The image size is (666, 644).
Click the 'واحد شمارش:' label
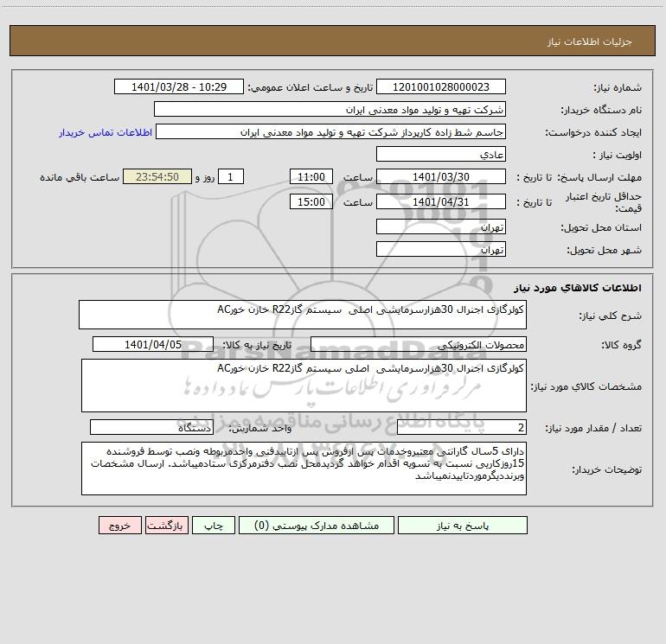[260, 429]
